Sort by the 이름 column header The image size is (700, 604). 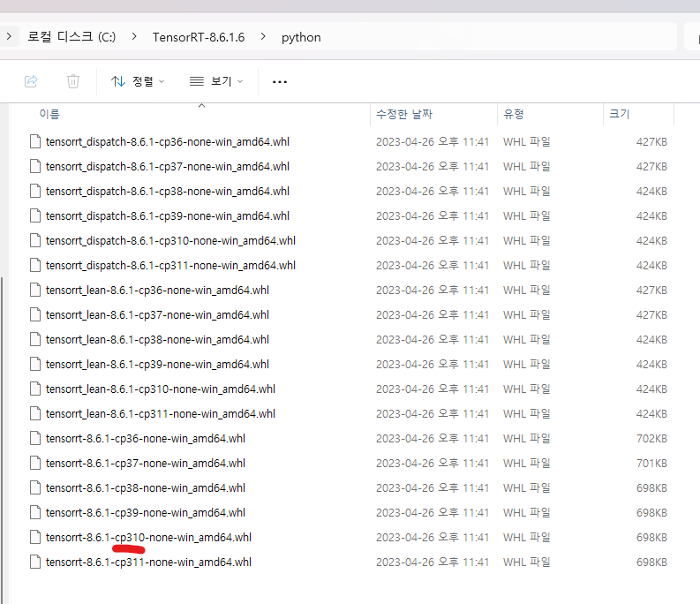point(49,115)
